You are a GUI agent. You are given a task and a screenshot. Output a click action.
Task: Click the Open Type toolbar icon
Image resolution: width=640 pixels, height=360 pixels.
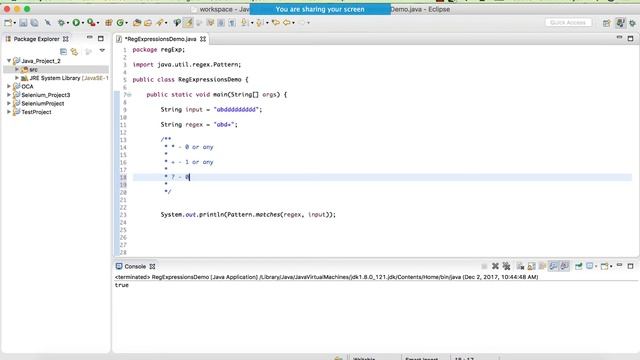137,23
